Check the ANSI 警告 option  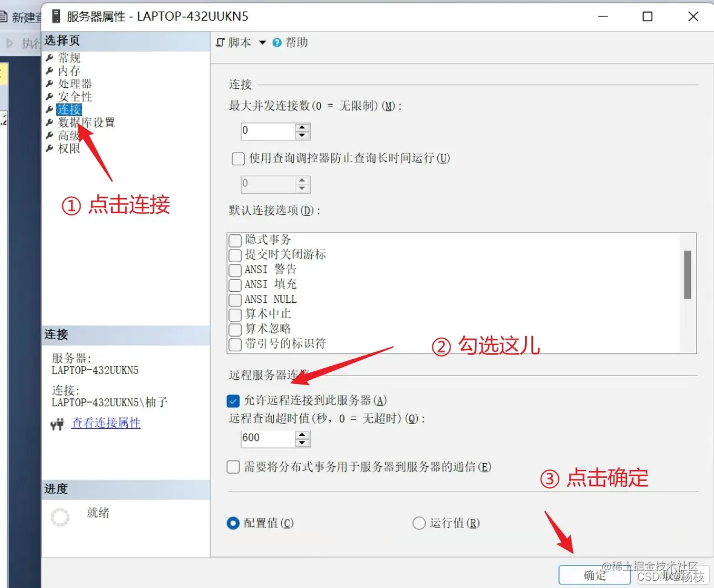(235, 270)
